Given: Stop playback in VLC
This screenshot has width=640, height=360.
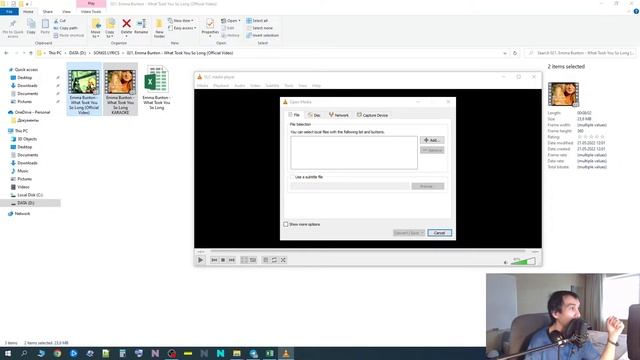Looking at the screenshot, I should (x=223, y=260).
